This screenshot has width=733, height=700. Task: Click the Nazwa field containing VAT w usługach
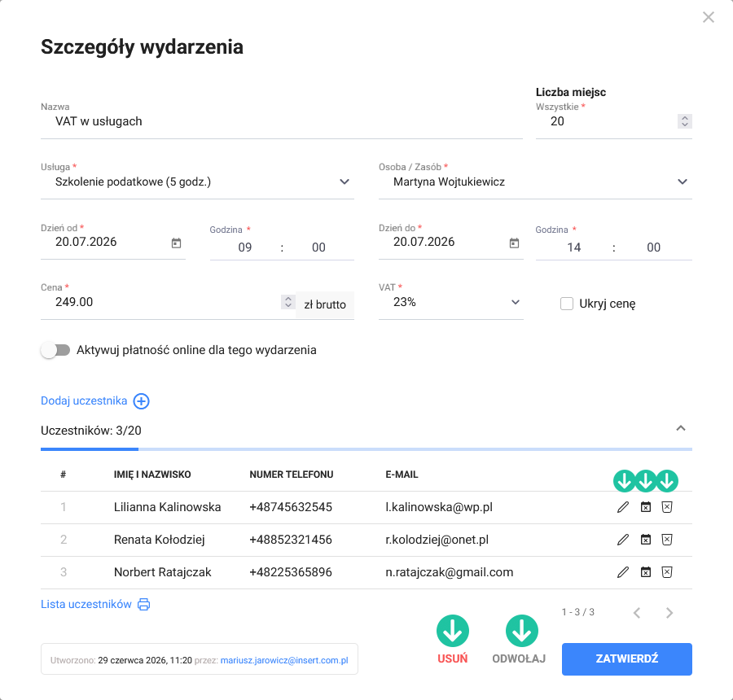282,121
